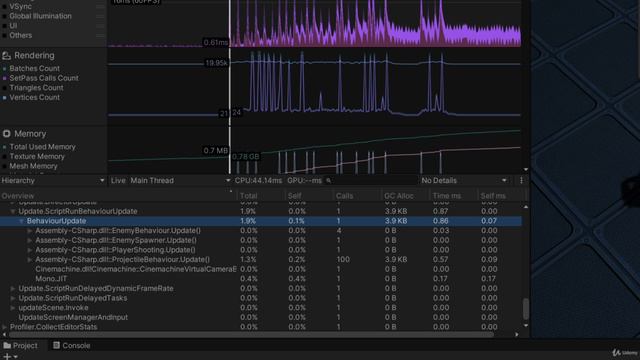Toggle Others category in CPU chart
This screenshot has width=640, height=360.
(4, 36)
